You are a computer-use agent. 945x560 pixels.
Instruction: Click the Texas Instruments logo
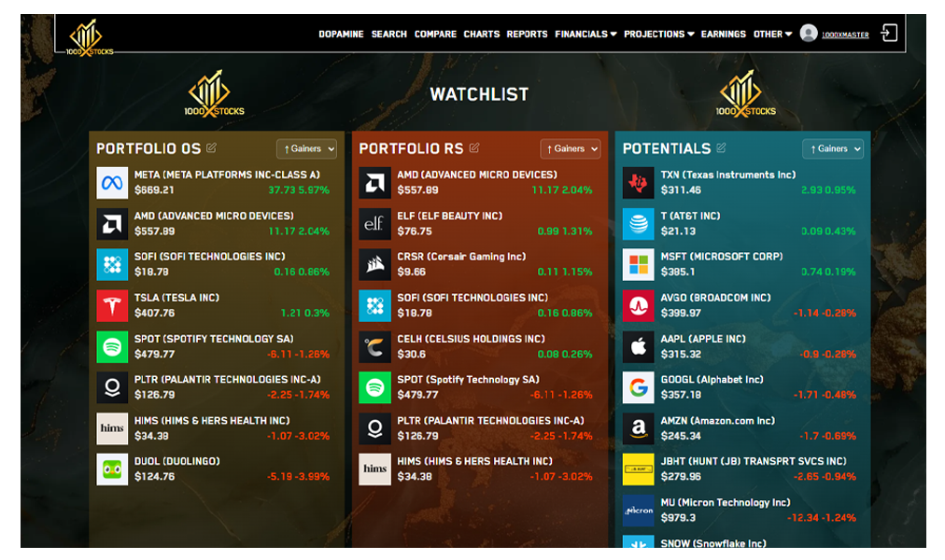638,182
